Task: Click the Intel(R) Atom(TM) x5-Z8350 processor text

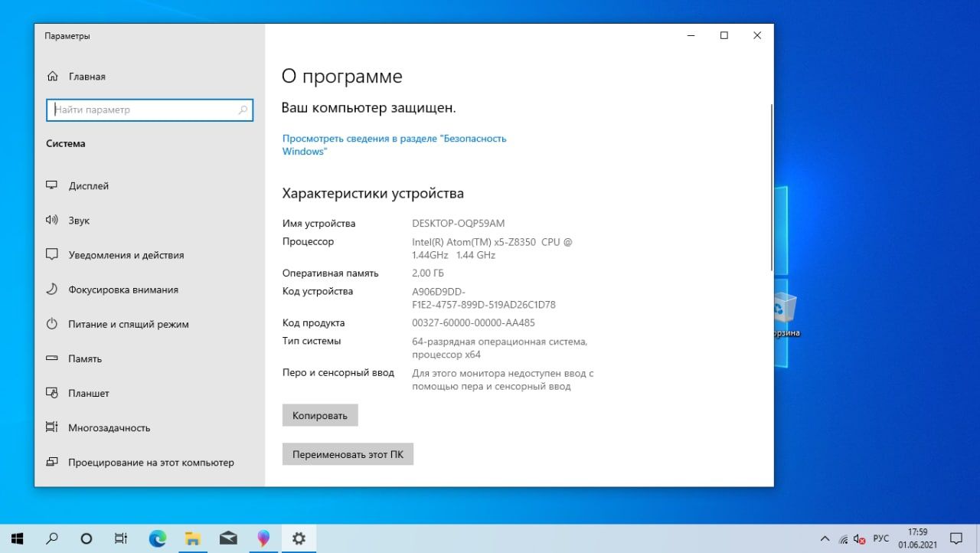Action: tap(492, 248)
